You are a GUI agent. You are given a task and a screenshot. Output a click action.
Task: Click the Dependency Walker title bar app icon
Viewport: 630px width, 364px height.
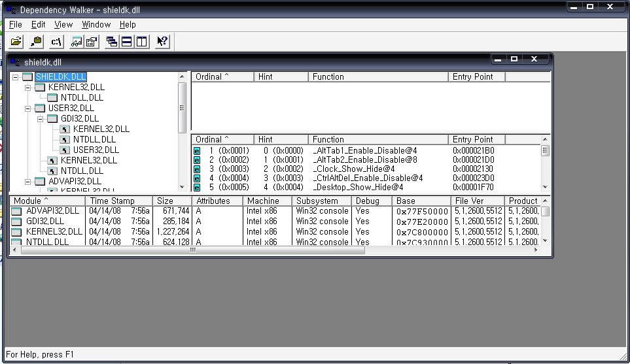coord(11,9)
